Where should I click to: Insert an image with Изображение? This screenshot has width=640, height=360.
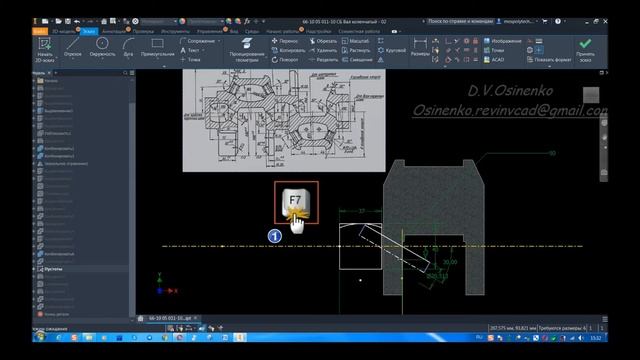point(502,41)
